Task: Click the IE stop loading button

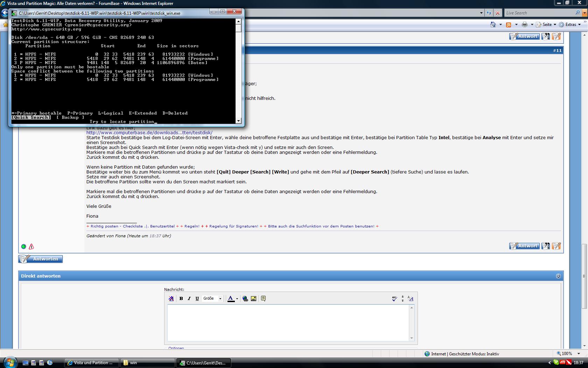Action: 498,13
